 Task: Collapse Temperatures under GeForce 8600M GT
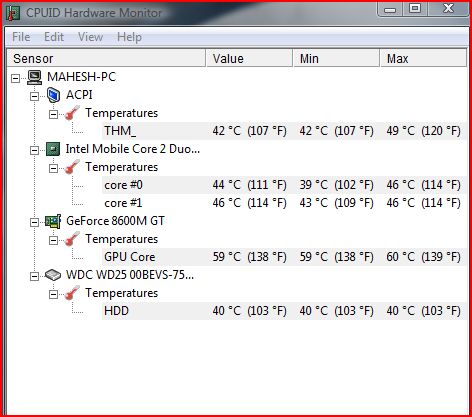pos(53,240)
